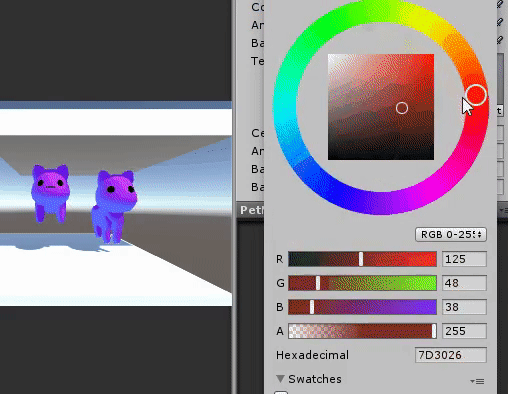Click the left purple cat in game view
This screenshot has height=394, width=508.
coord(50,193)
